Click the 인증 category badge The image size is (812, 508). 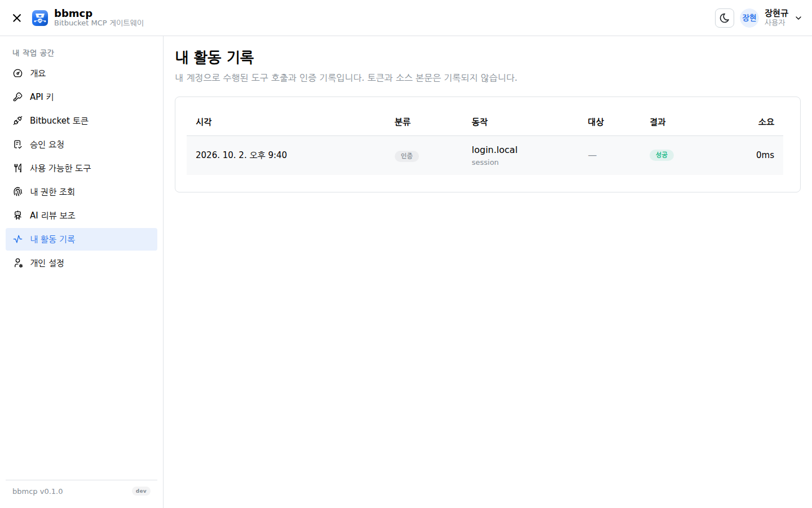coord(407,156)
